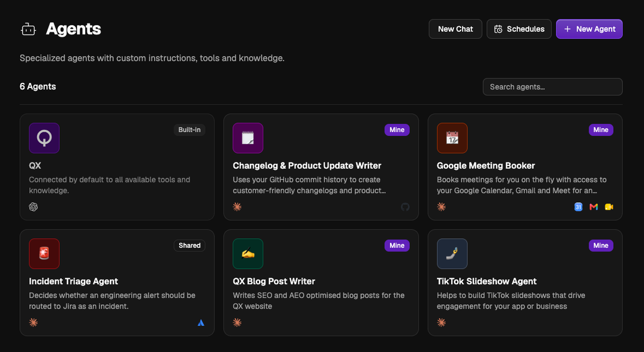Click the Agents robot icon in header
Image resolution: width=644 pixels, height=352 pixels.
pos(29,29)
